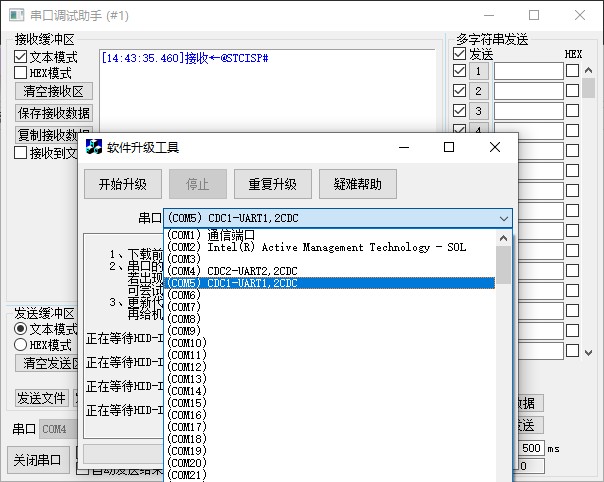The height and width of the screenshot is (482, 604).
Task: Click the dropdown list scrollbar thumb
Action: point(503,265)
